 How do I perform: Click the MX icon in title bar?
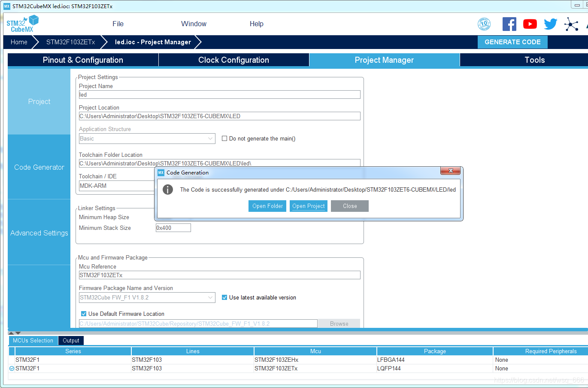(x=6, y=6)
